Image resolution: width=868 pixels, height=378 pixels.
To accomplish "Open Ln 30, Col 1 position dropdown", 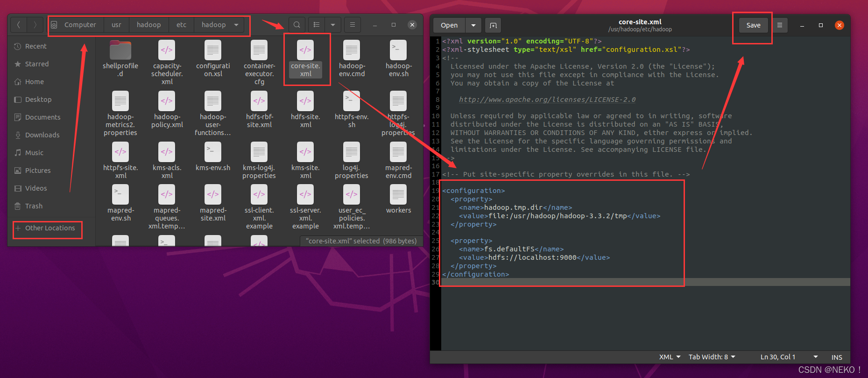I will coord(789,357).
